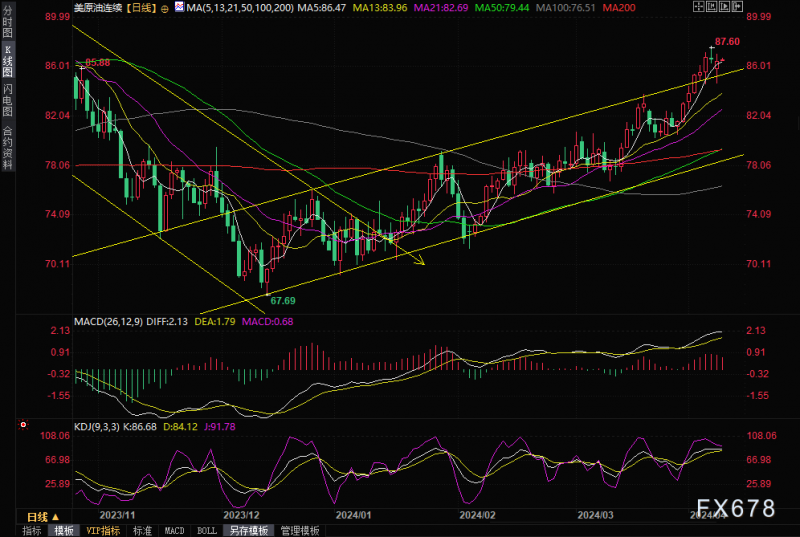
Task: Open 合约资料 contract info in sidebar
Action: point(7,147)
